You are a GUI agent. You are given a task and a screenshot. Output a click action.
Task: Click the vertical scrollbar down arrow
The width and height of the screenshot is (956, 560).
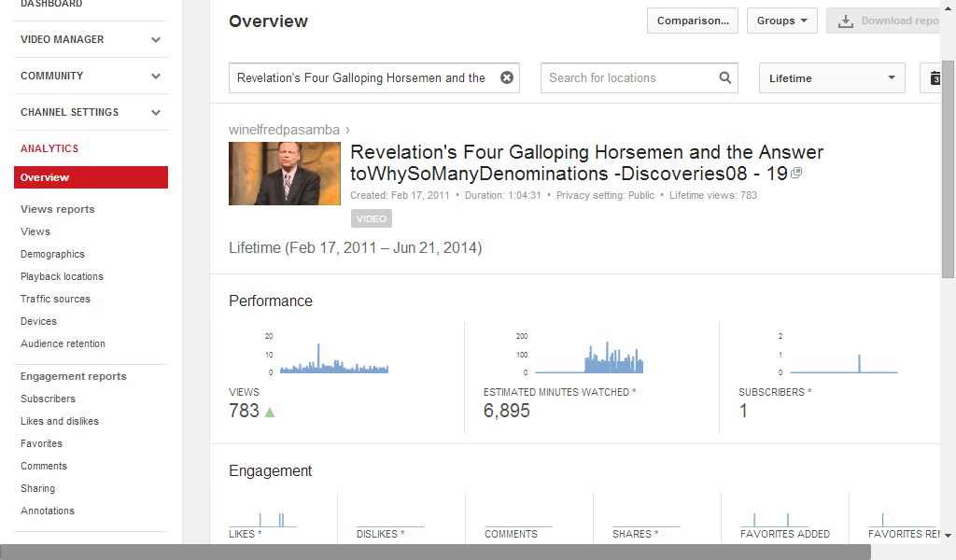(949, 536)
